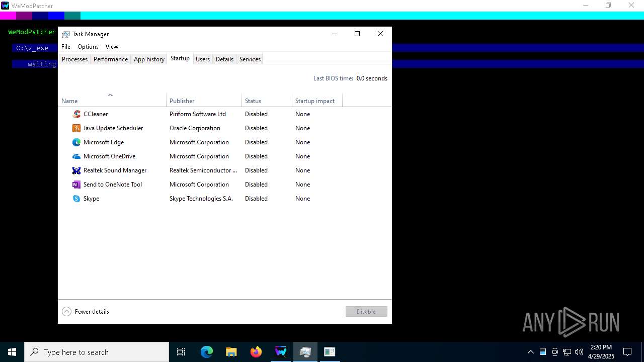Open the notification center
This screenshot has height=362, width=644.
click(x=627, y=352)
